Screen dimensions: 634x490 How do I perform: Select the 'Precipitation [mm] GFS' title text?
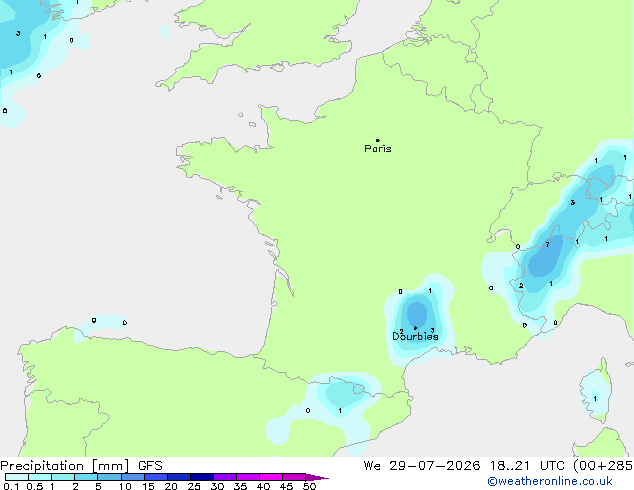81,466
